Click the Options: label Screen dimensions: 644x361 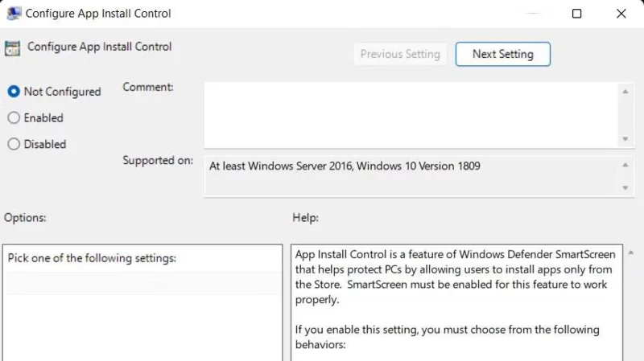(x=25, y=217)
